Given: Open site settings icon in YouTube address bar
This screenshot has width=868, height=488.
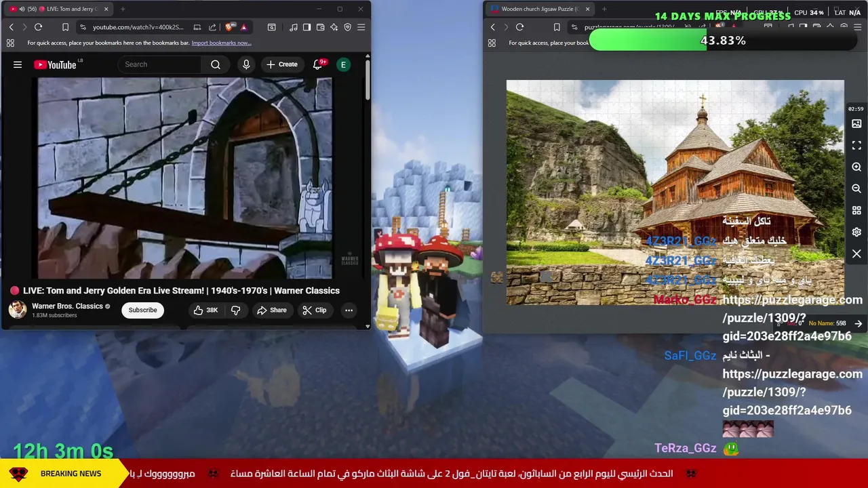Looking at the screenshot, I should tap(83, 27).
